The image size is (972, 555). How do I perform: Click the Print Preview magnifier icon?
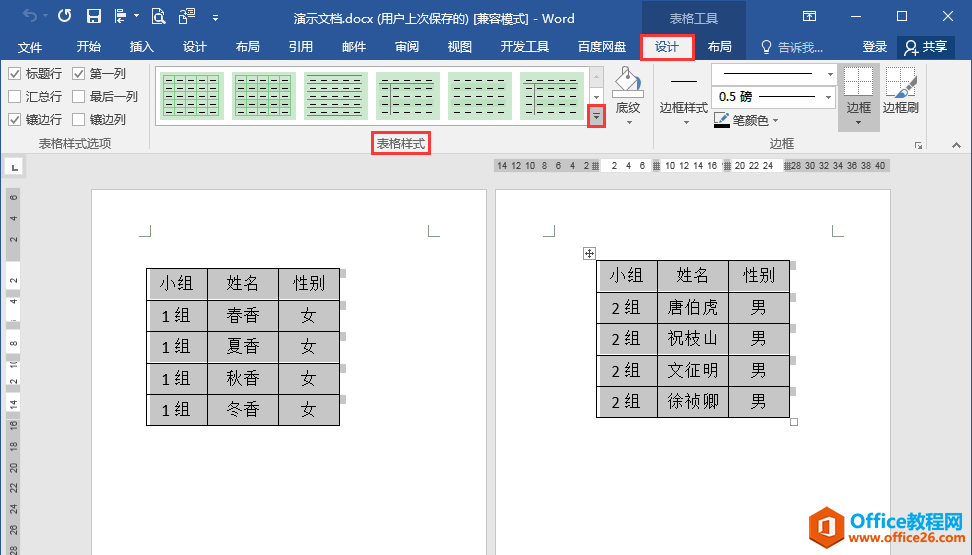click(159, 16)
